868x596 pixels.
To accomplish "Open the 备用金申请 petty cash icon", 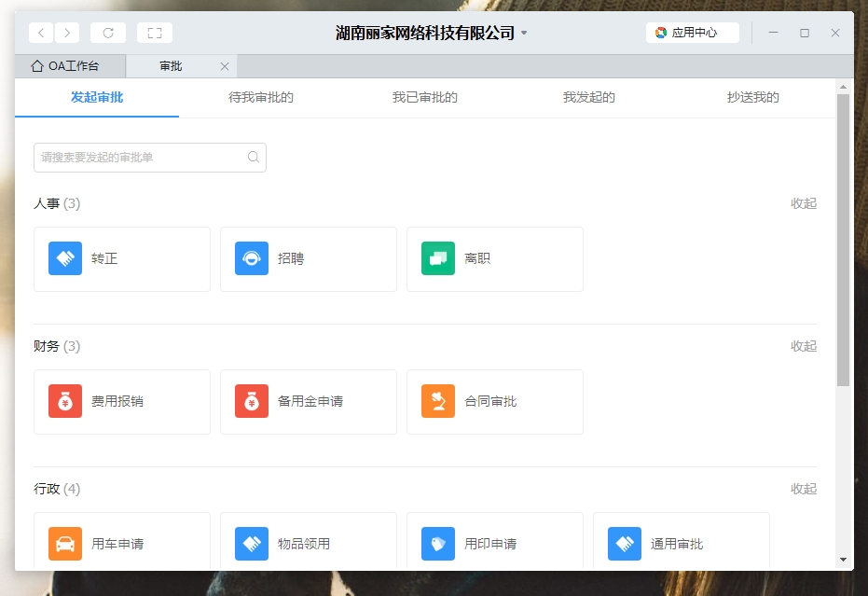I will point(252,401).
